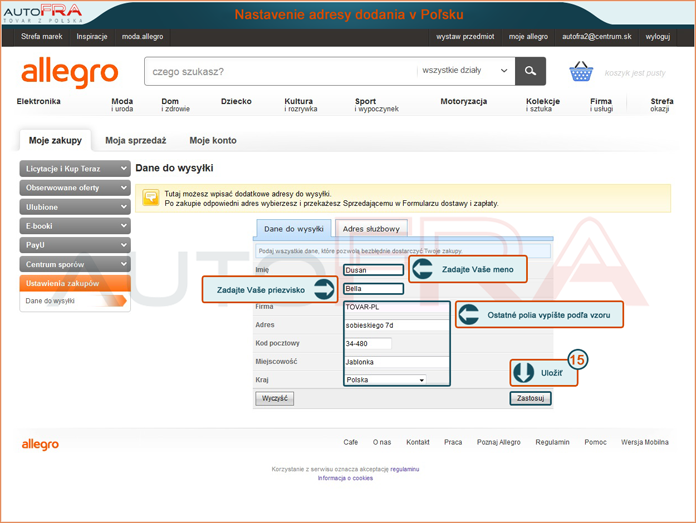The image size is (696, 523).
Task: Click 'koszyk jest pusty' cart text
Action: (635, 73)
